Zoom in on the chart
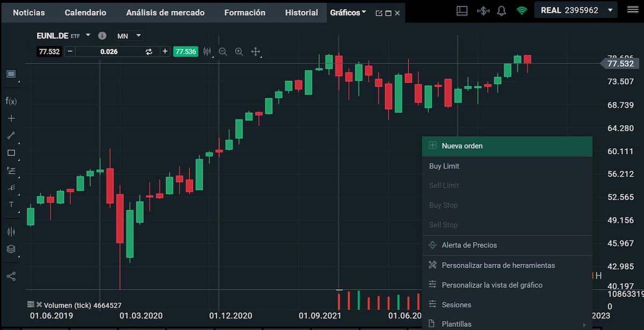This screenshot has width=644, height=330. coord(239,52)
